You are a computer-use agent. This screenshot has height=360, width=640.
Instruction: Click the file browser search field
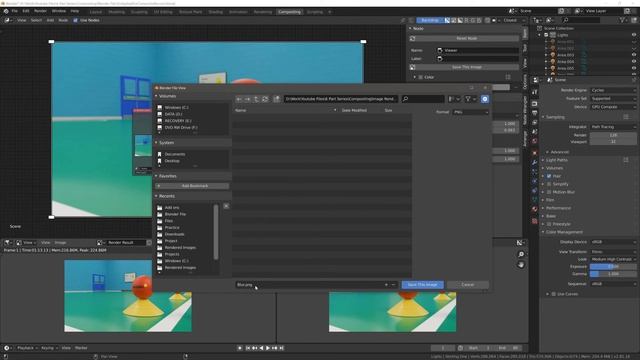pyautogui.click(x=422, y=99)
